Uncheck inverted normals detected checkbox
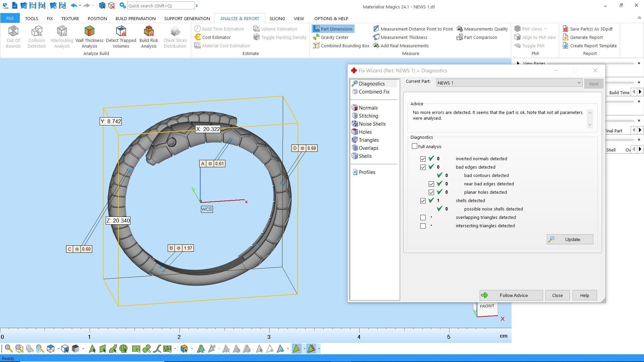This screenshot has height=362, width=644. tap(423, 159)
